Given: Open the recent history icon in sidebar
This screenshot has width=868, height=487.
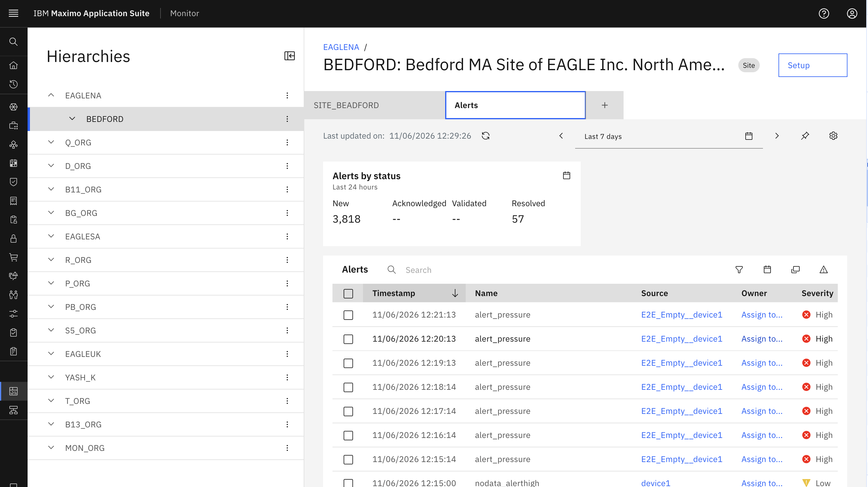Looking at the screenshot, I should click(x=13, y=84).
